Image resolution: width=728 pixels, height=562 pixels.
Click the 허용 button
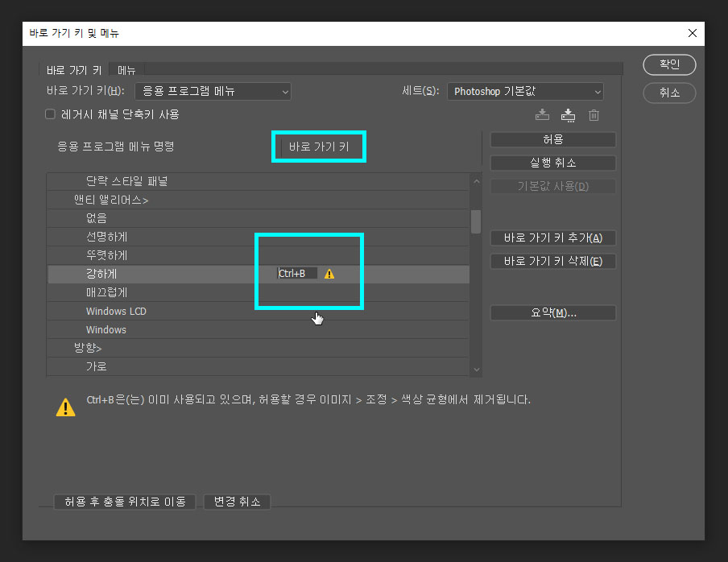[x=553, y=139]
